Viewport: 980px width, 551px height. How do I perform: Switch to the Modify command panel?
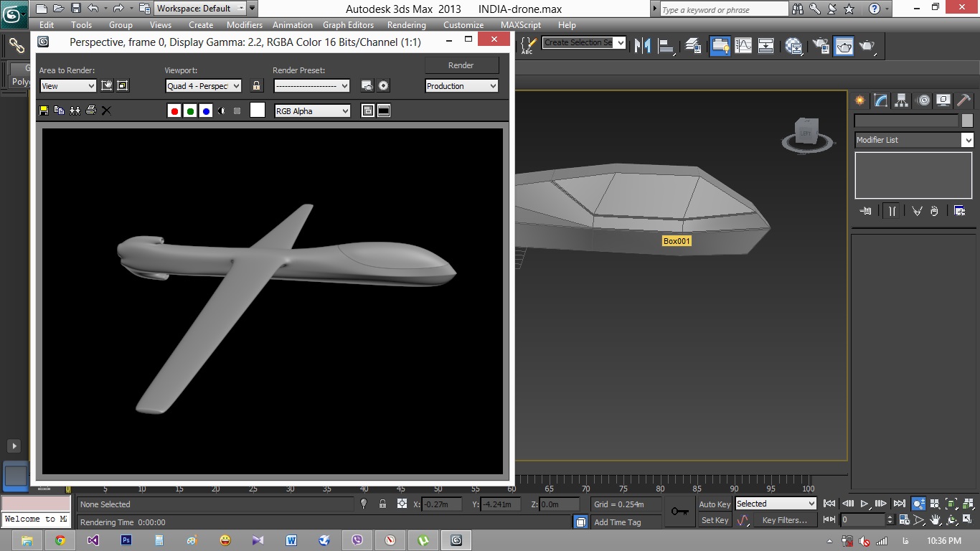pos(881,100)
